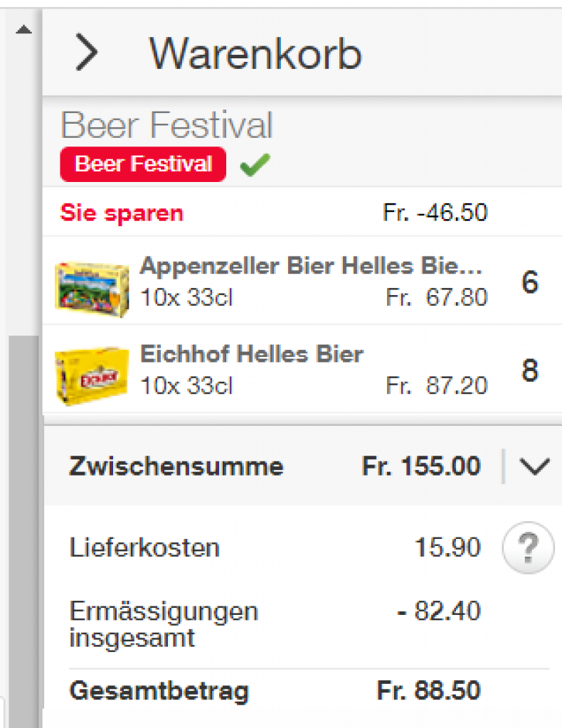
Task: Expand the Zwischensumme details chevron
Action: coord(534,466)
